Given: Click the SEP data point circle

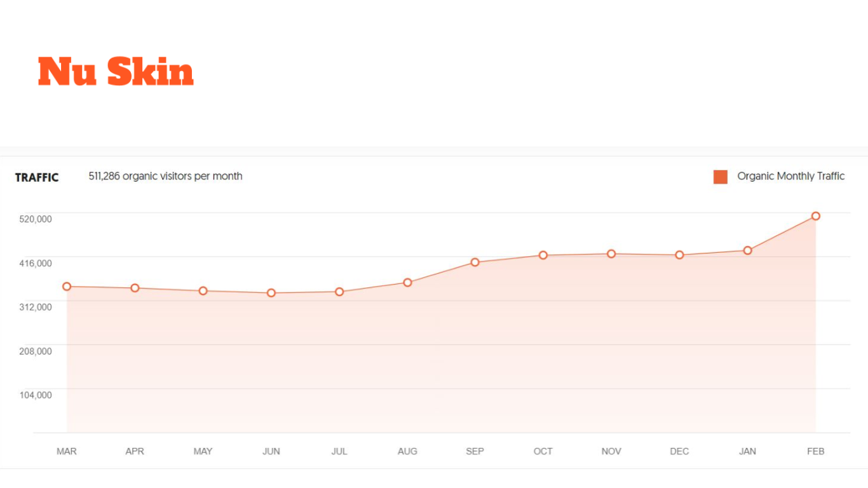Looking at the screenshot, I should click(x=475, y=262).
